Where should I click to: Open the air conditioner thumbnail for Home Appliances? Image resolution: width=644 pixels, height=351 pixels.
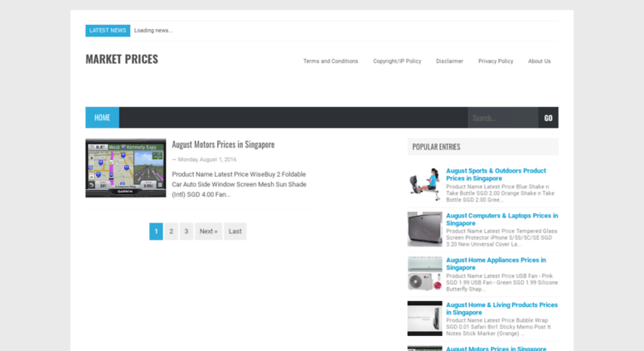tap(424, 274)
